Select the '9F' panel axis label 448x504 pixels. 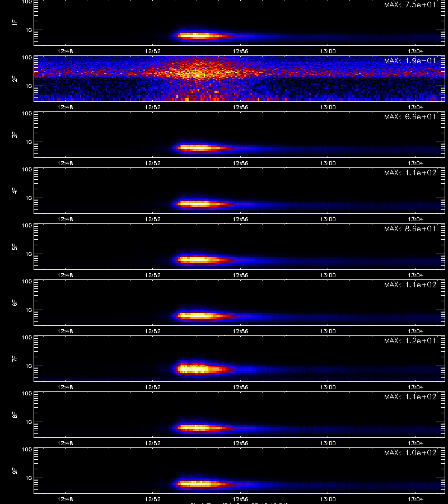tap(15, 470)
